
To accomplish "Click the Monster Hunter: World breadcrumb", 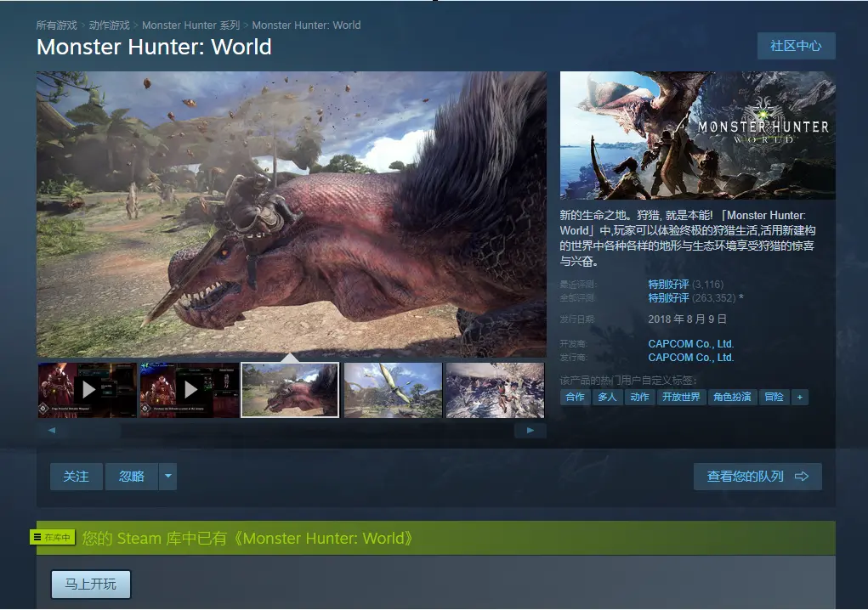I will click(306, 25).
